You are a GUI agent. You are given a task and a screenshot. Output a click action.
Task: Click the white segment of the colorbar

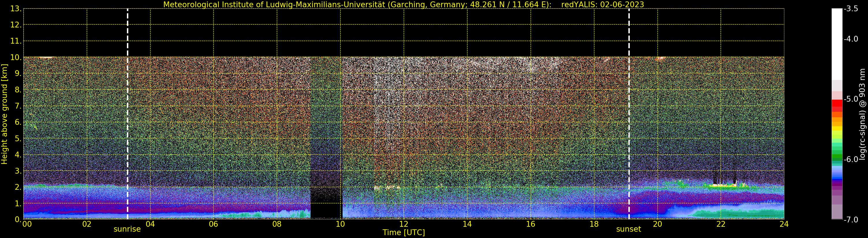pos(837,44)
